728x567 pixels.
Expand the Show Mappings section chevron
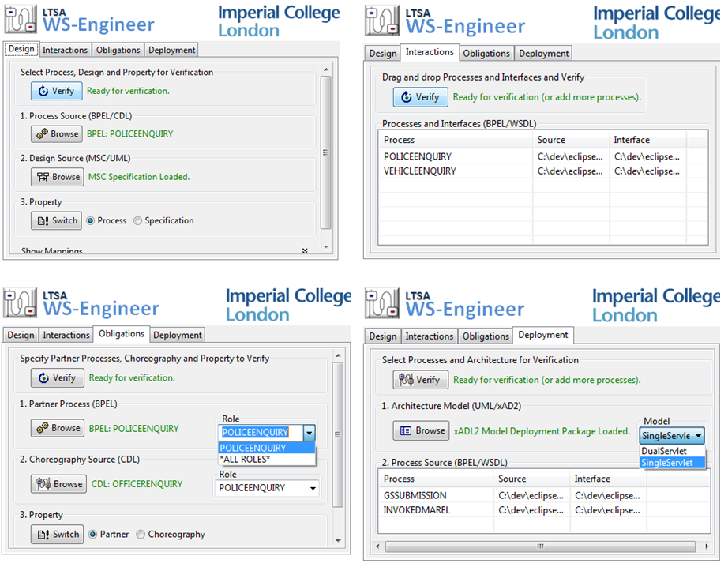(x=305, y=250)
